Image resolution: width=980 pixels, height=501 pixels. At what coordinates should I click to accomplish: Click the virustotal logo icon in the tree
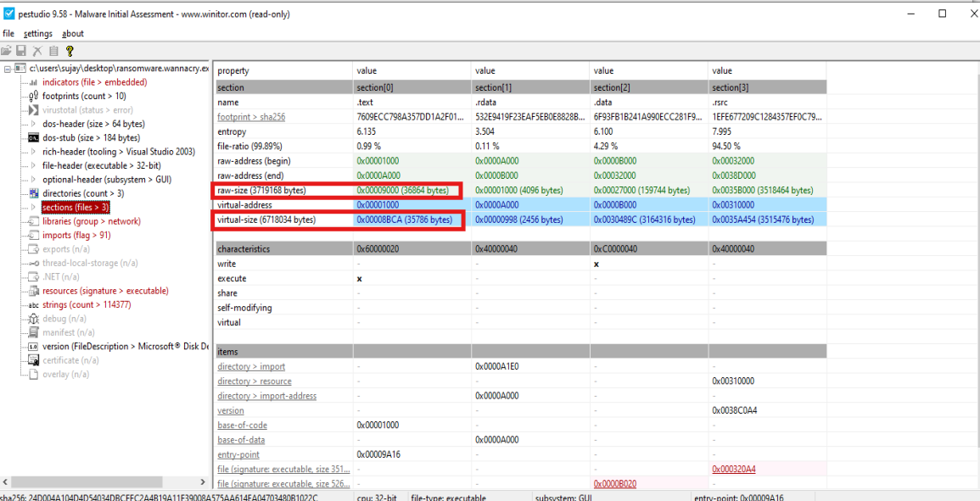click(x=34, y=110)
